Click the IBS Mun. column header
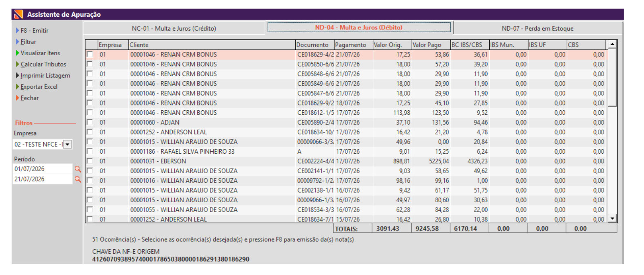 pyautogui.click(x=508, y=45)
